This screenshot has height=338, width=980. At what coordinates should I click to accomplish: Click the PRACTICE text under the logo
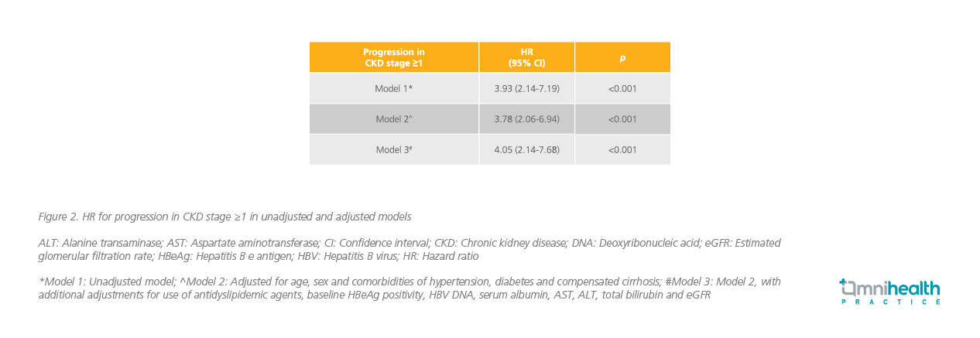pyautogui.click(x=890, y=302)
